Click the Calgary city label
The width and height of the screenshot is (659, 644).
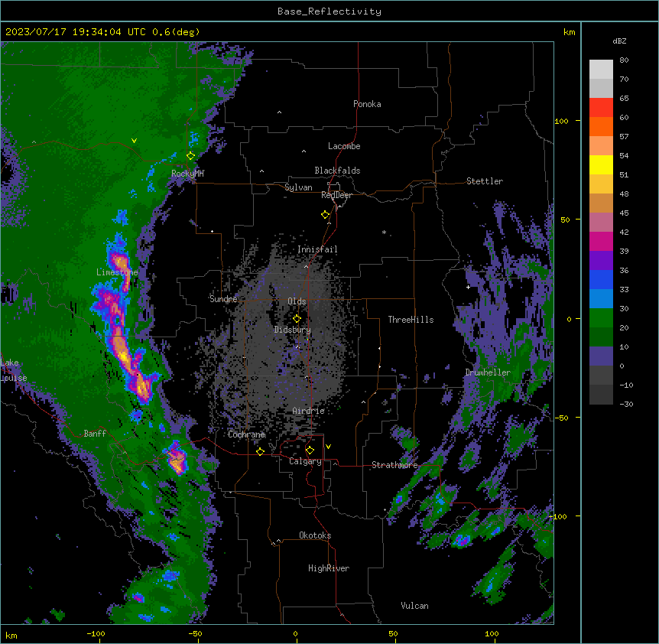tap(305, 461)
